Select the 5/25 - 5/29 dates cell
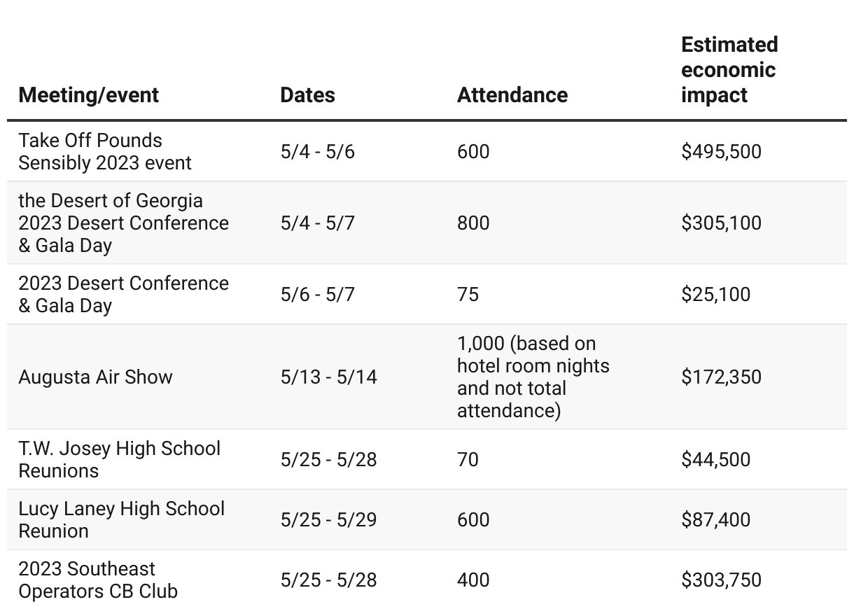 (x=328, y=519)
